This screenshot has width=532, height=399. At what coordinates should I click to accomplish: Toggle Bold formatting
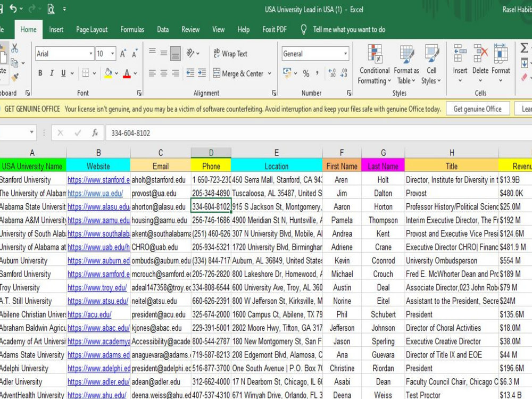[40, 73]
